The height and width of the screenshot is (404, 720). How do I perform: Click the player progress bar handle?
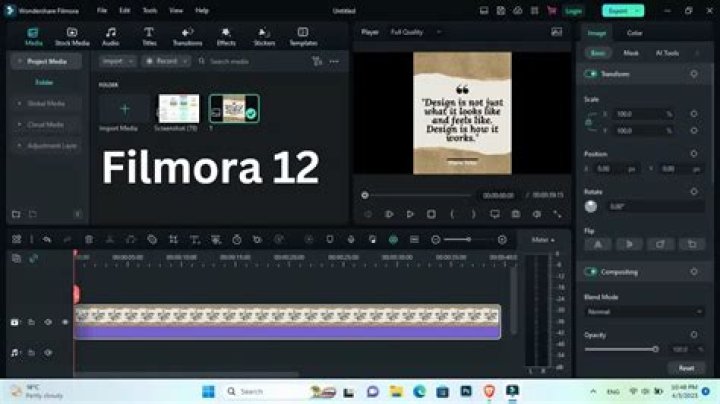point(365,195)
